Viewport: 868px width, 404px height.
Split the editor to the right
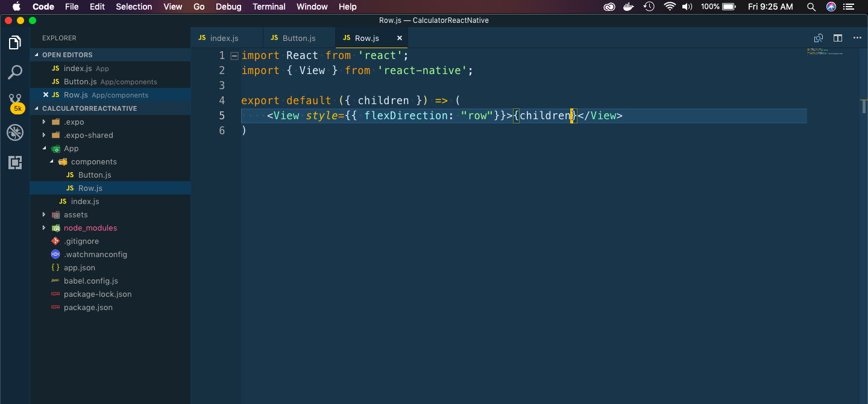(x=838, y=38)
